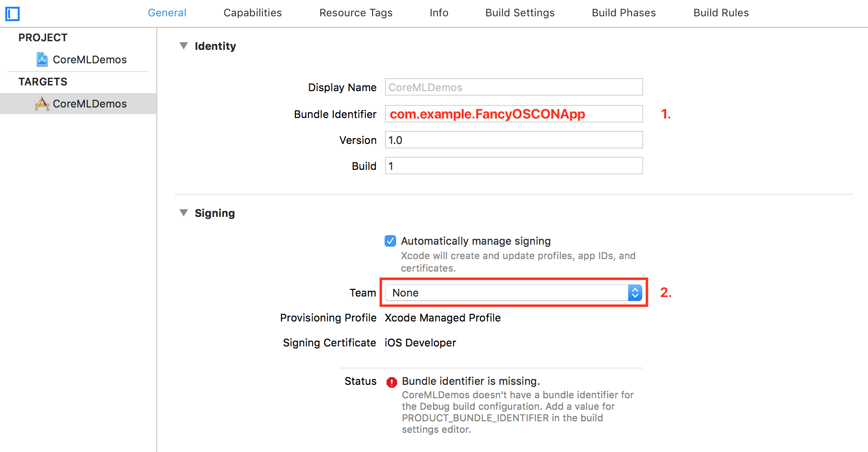Viewport: 868px width, 452px height.
Task: Click the Xcode Managed Profile text
Action: (x=443, y=318)
